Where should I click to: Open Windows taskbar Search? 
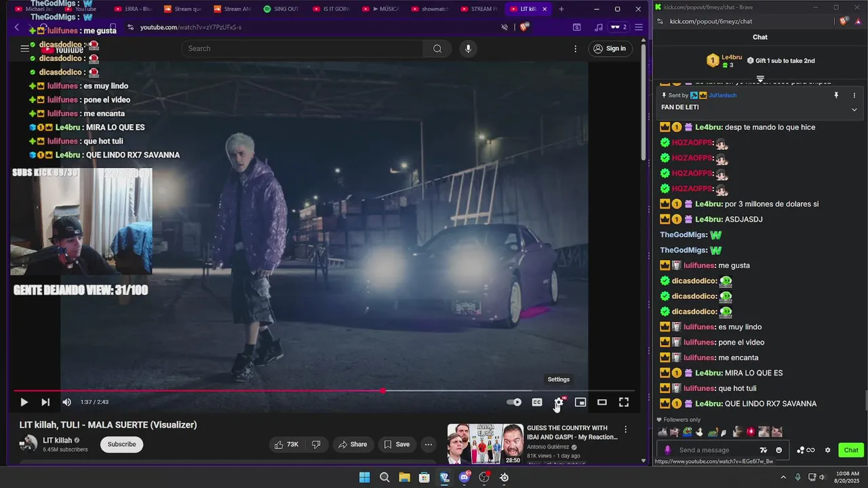(x=384, y=477)
